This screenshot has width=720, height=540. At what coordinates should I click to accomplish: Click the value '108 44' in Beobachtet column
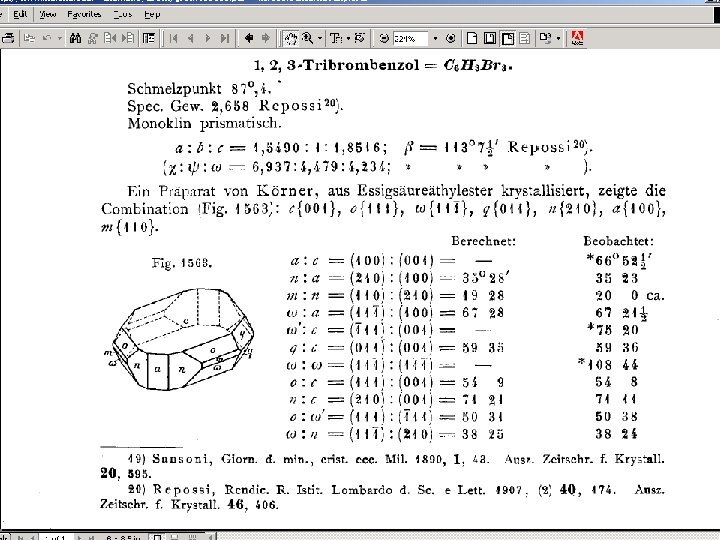click(613, 365)
